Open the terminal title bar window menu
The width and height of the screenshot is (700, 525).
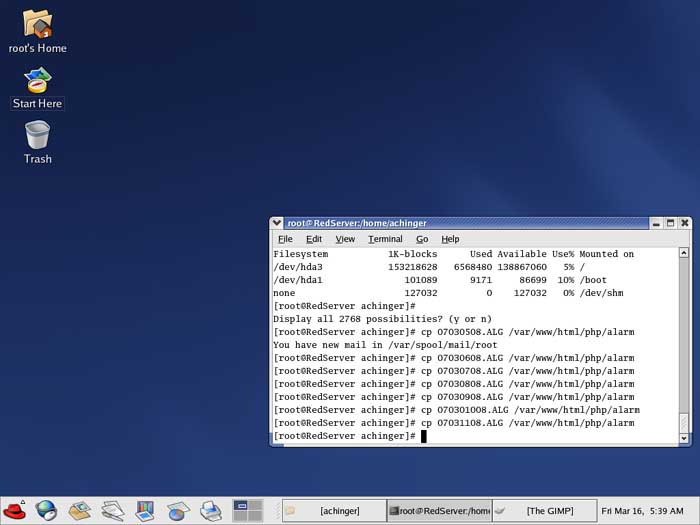point(277,223)
